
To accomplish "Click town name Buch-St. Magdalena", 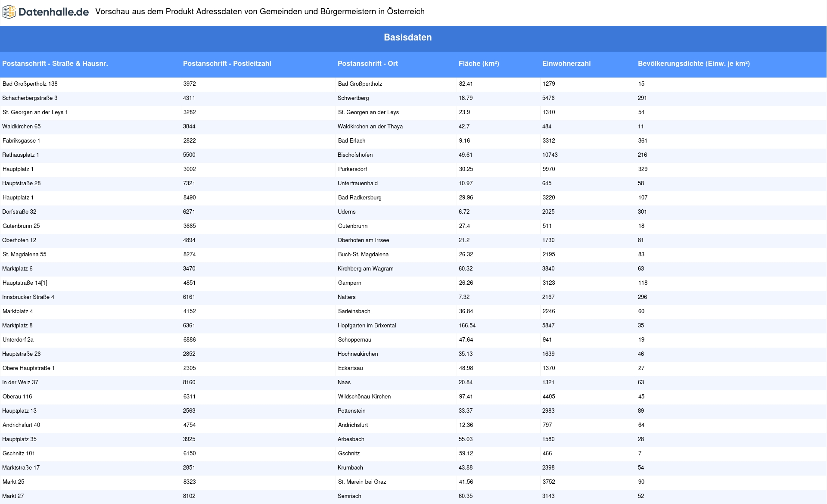I will pos(363,255).
